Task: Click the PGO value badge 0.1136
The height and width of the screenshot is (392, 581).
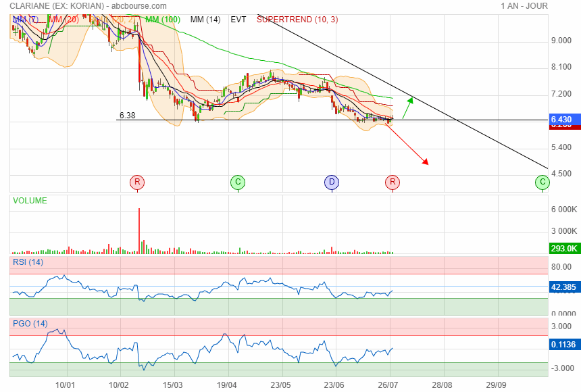Action: (x=564, y=344)
